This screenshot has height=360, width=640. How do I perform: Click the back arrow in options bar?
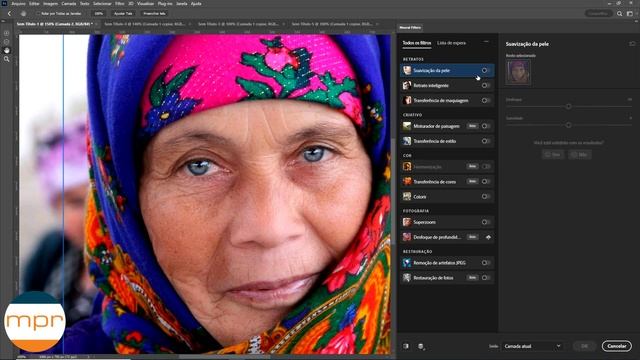tap(9, 13)
